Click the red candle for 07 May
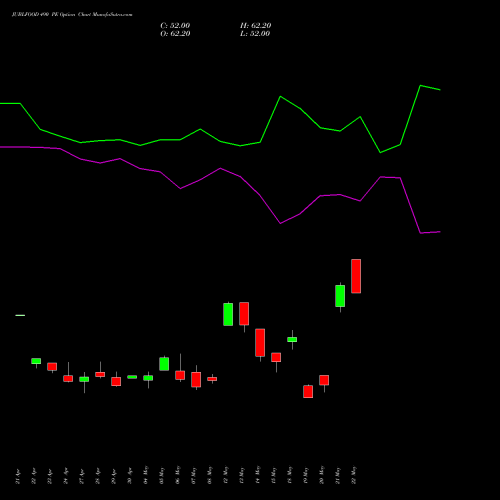 pyautogui.click(x=196, y=380)
